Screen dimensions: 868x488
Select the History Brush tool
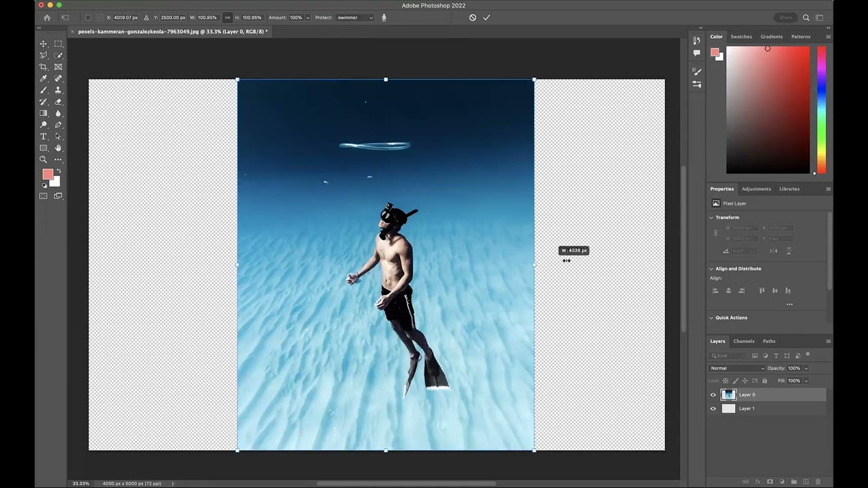43,102
